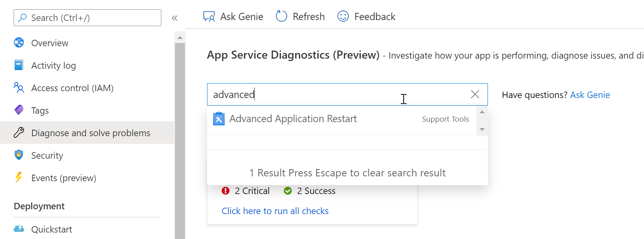Click the red Critical status icon

tap(226, 191)
